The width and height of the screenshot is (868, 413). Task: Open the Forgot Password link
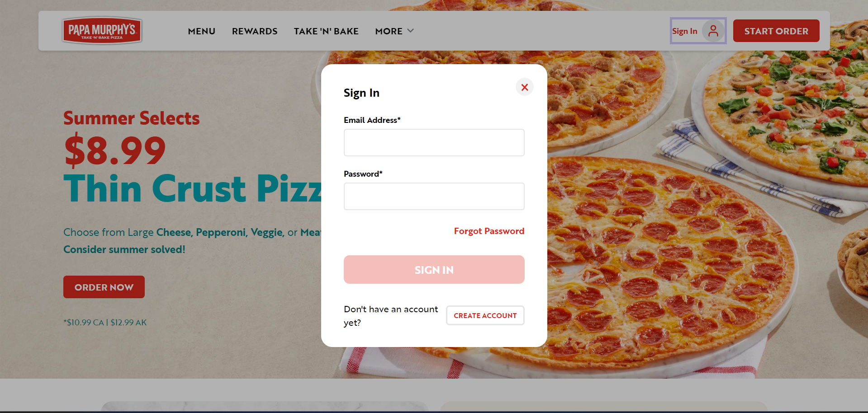point(489,231)
